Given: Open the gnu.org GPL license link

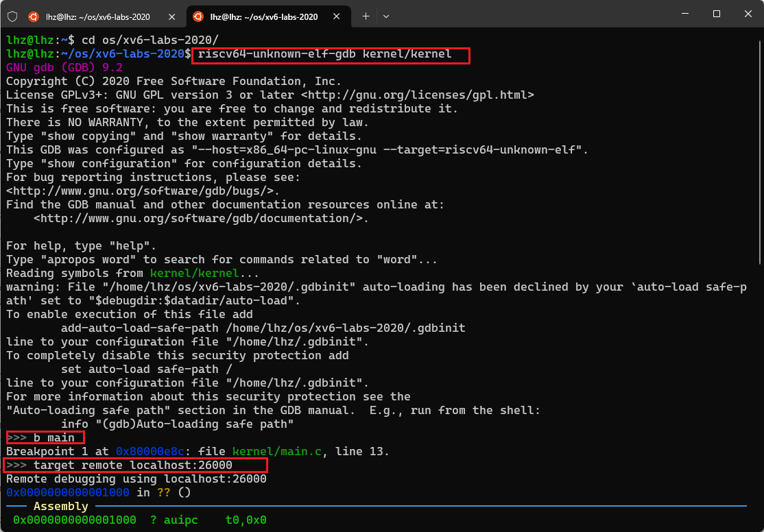Looking at the screenshot, I should 417,95.
